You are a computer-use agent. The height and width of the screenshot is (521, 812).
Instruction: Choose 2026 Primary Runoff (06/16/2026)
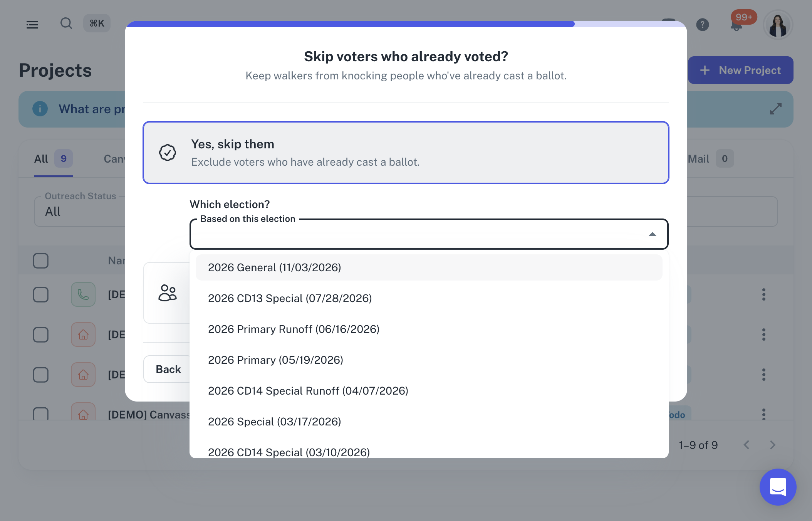[429, 329]
